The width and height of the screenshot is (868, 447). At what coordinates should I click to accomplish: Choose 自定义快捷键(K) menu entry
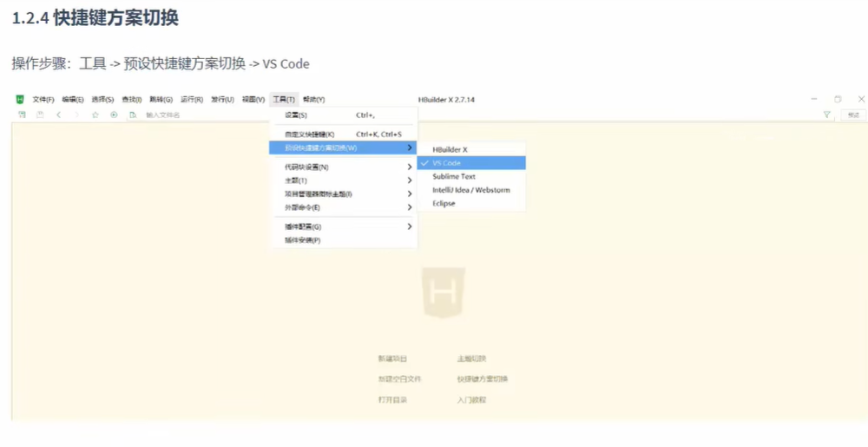343,135
